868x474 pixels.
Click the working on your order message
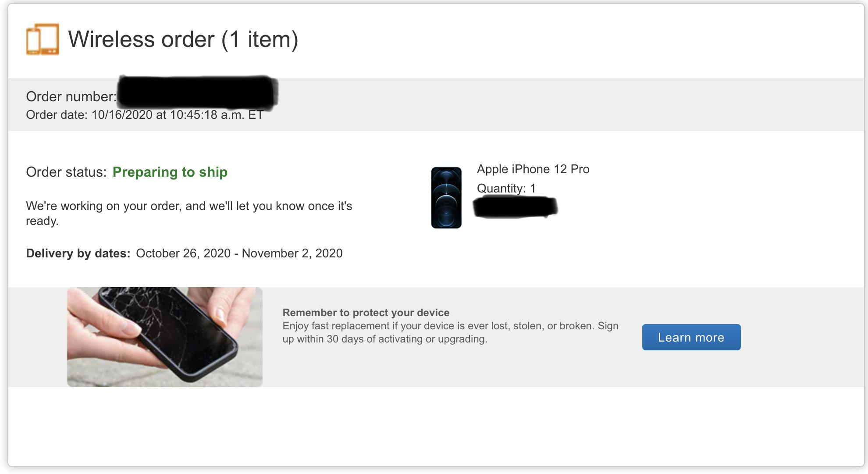(189, 214)
